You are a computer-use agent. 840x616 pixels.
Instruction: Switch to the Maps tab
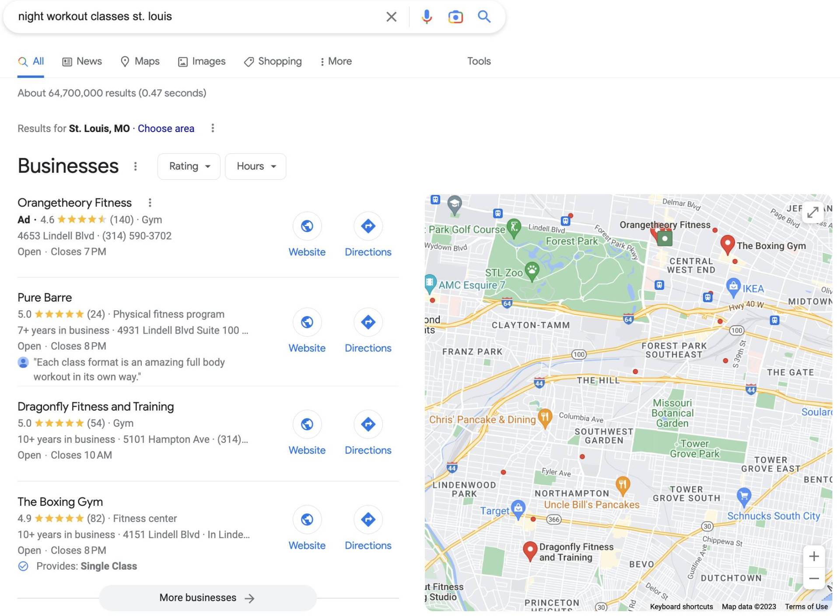click(140, 61)
